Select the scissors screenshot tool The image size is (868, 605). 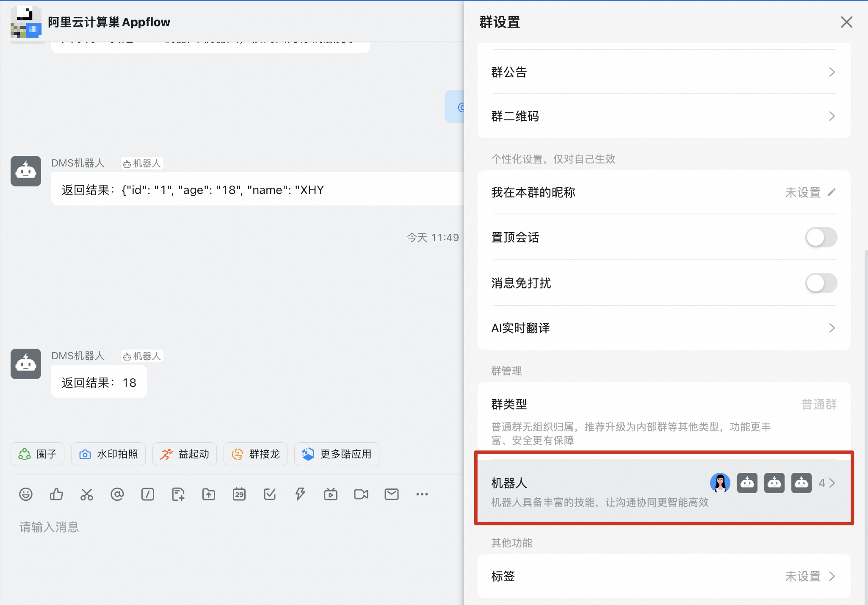[x=87, y=494]
